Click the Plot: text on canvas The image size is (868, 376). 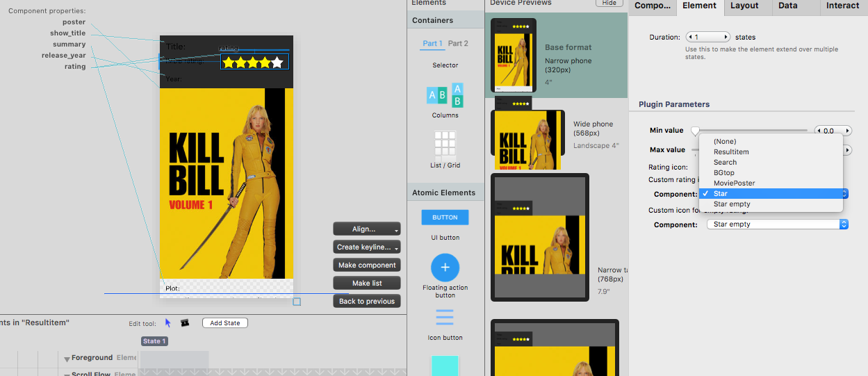[x=172, y=288]
